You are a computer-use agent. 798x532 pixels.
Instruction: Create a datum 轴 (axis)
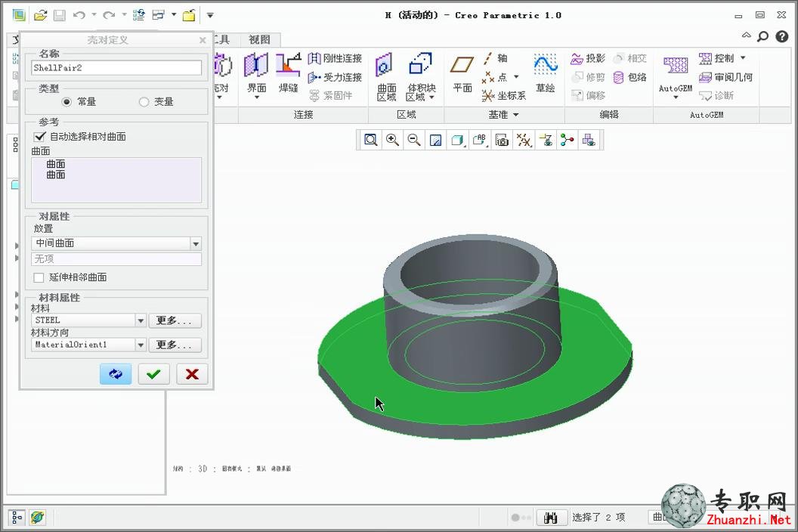tap(495, 58)
